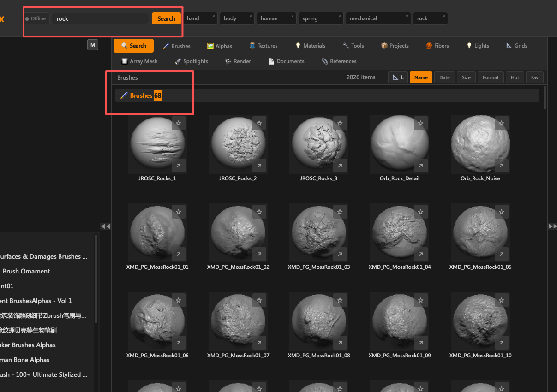Click the XMD_PG_MossRock01_03 arrow icon

click(340, 254)
